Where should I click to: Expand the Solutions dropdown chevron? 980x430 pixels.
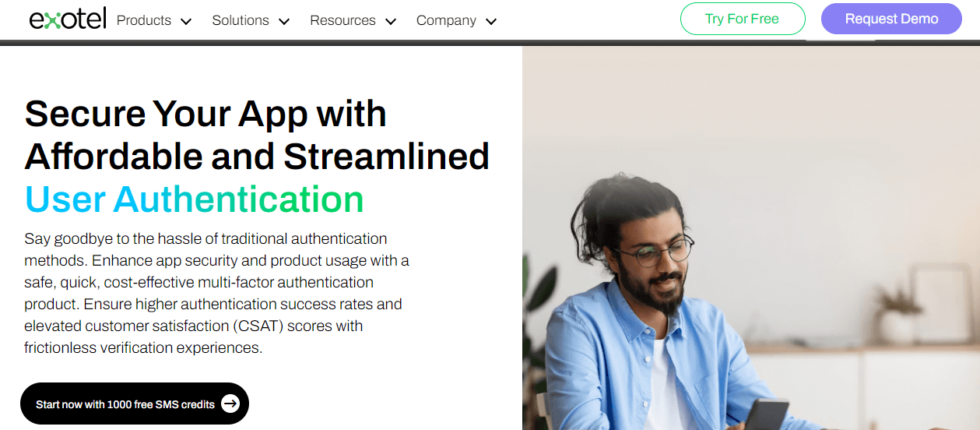[284, 22]
